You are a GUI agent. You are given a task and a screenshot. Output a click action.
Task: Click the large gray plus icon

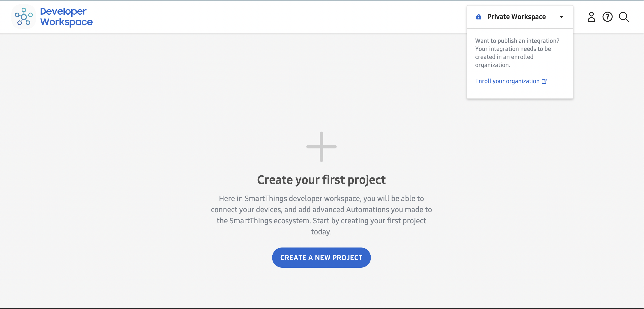tap(321, 147)
